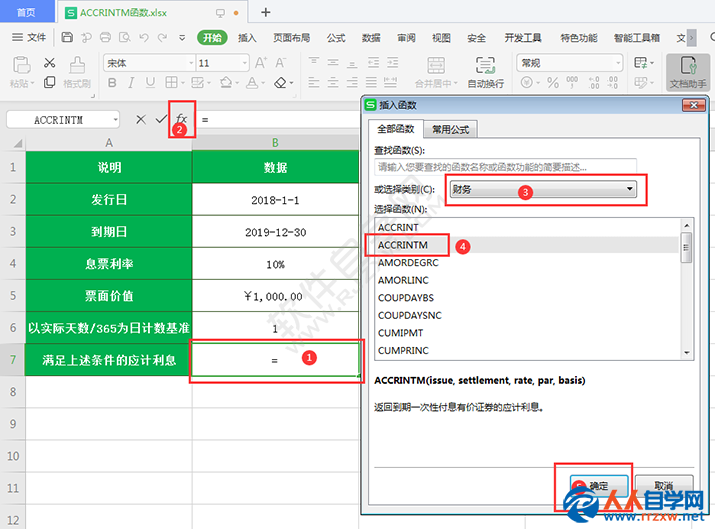Click the column B header

275,143
